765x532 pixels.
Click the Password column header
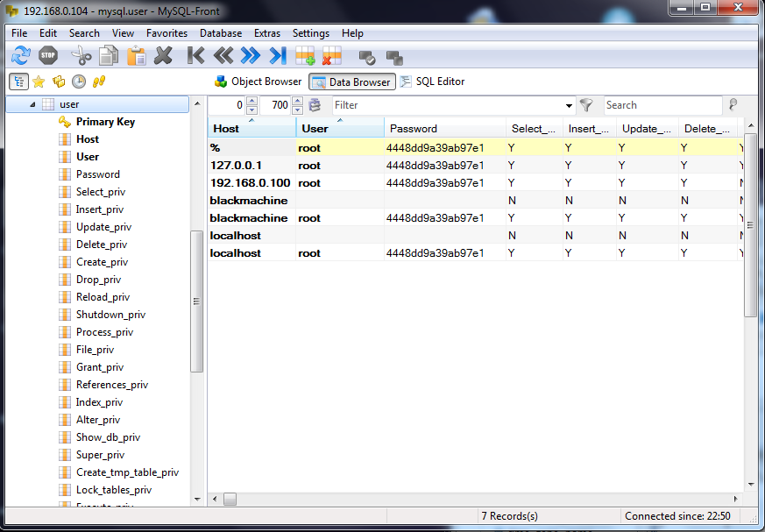click(444, 128)
